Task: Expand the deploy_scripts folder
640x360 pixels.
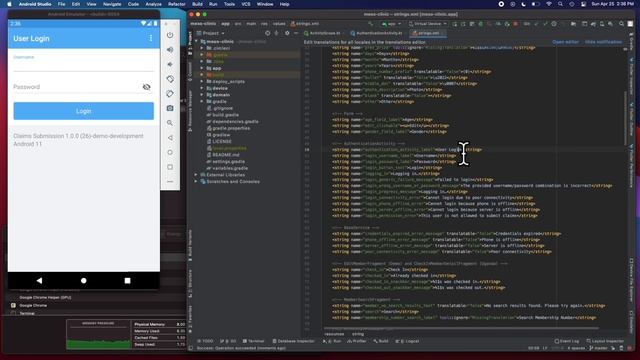Action: (x=202, y=82)
